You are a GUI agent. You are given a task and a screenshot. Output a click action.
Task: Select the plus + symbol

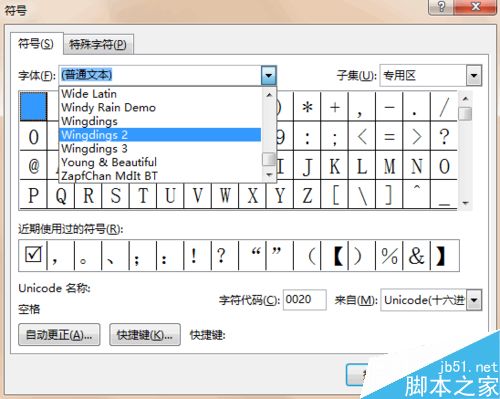[335, 107]
